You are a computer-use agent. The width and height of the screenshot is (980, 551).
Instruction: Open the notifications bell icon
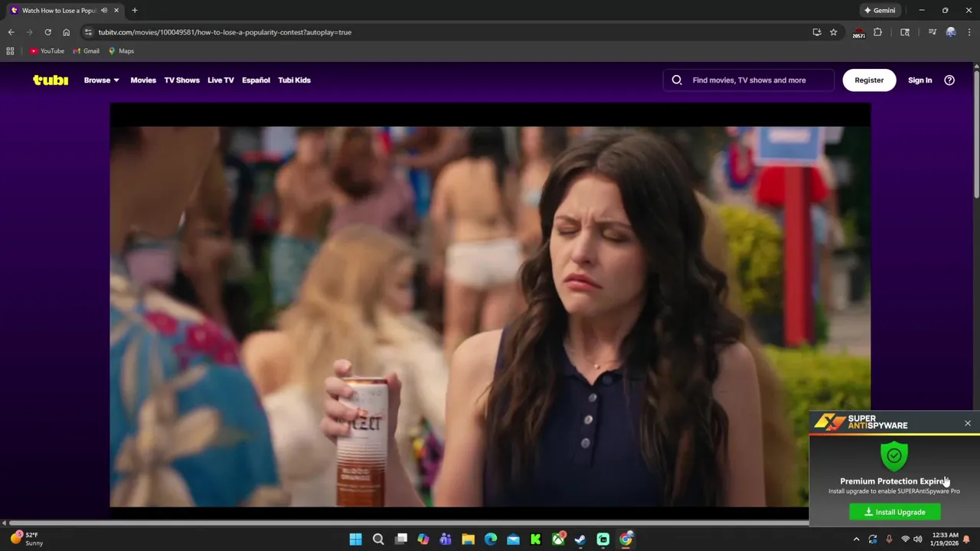click(x=967, y=540)
